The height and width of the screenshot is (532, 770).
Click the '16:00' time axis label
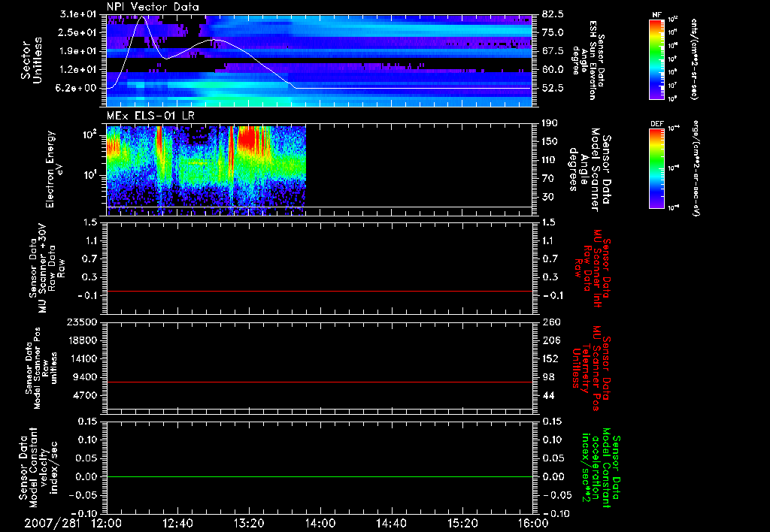(x=533, y=523)
